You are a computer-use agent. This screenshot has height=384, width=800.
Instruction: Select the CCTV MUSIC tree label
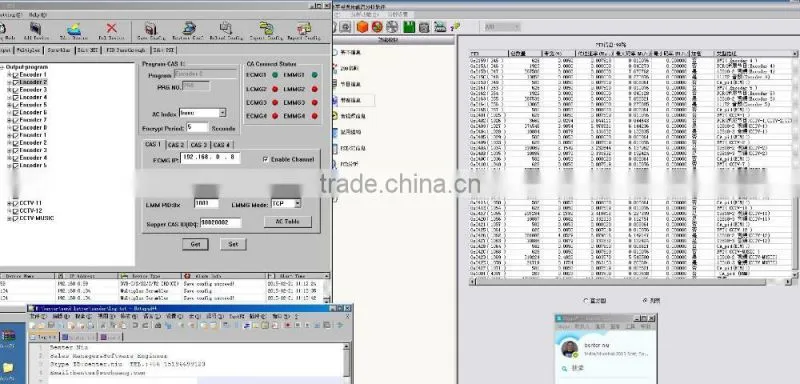(x=37, y=218)
